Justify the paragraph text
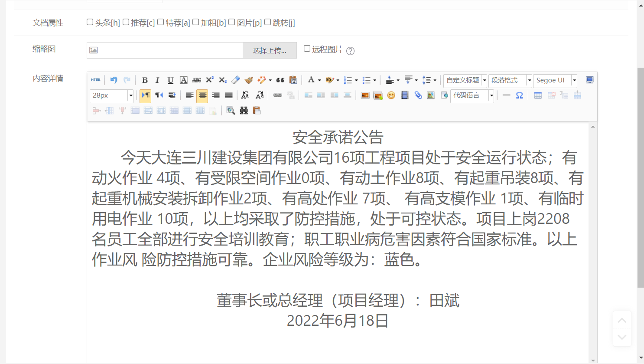This screenshot has height=364, width=644. (229, 95)
